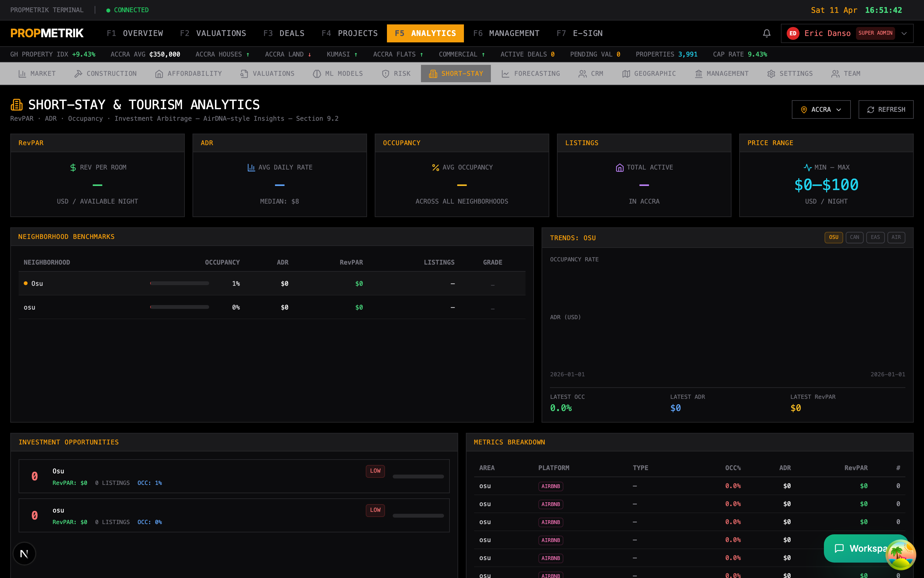
Task: Go to F7 E-Sign
Action: (x=579, y=33)
